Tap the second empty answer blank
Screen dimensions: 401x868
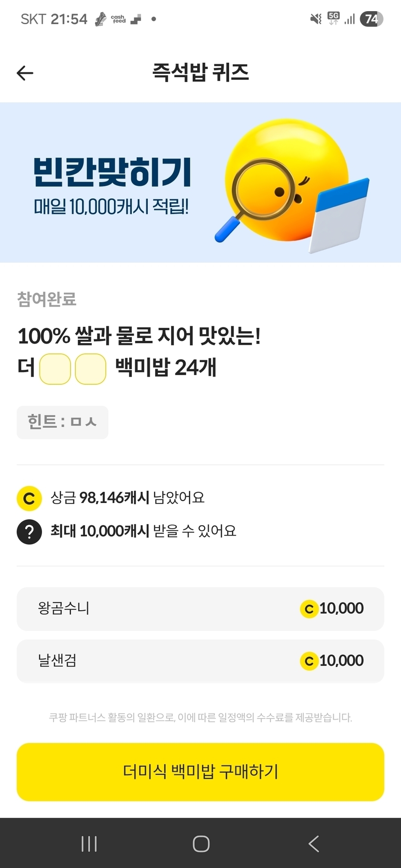pos(90,369)
